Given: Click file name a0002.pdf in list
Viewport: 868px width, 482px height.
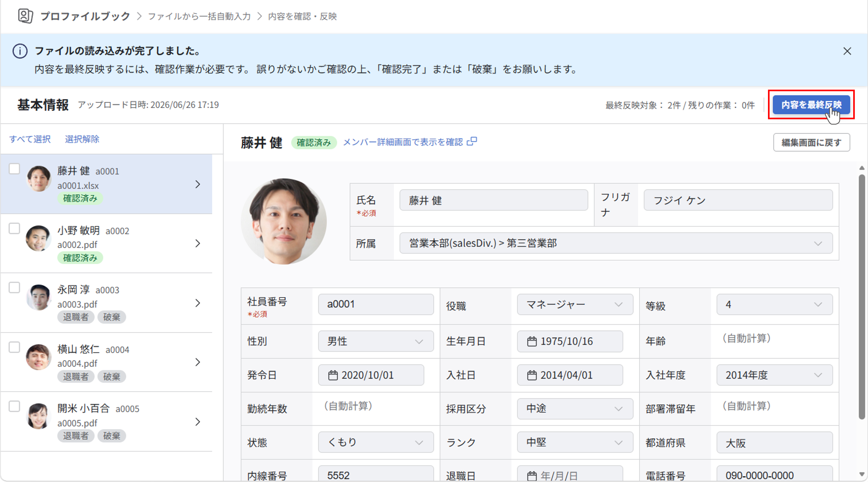Looking at the screenshot, I should (x=77, y=244).
